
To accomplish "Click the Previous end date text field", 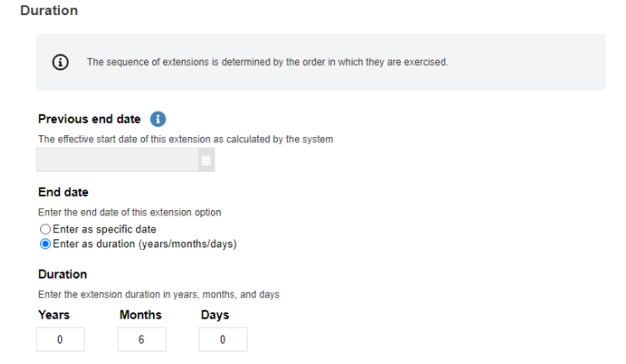I will [x=117, y=160].
